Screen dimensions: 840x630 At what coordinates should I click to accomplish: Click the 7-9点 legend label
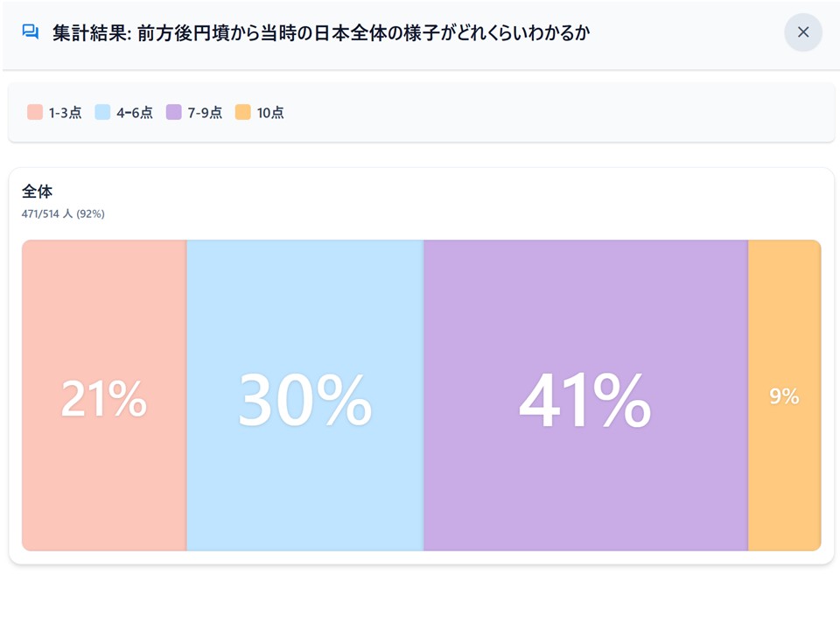click(x=205, y=113)
